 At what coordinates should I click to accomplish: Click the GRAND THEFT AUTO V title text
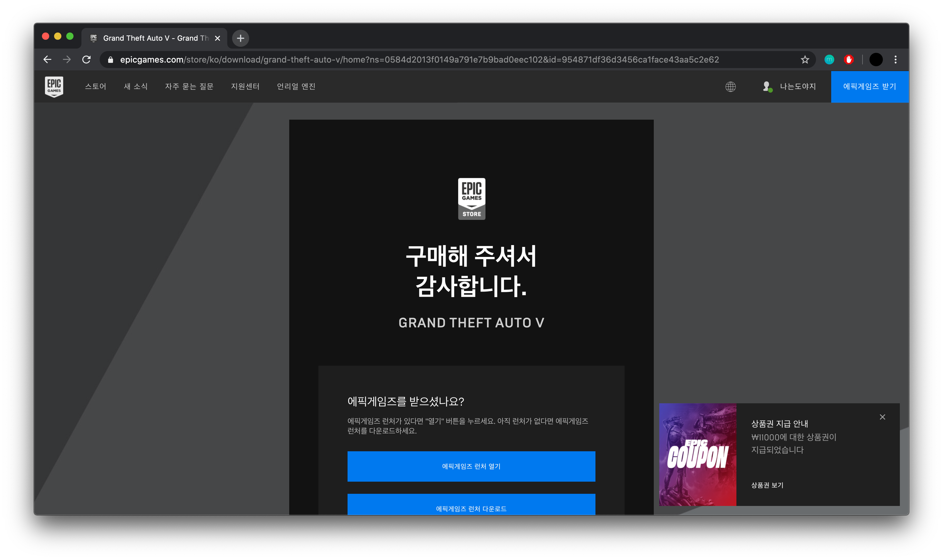click(471, 323)
